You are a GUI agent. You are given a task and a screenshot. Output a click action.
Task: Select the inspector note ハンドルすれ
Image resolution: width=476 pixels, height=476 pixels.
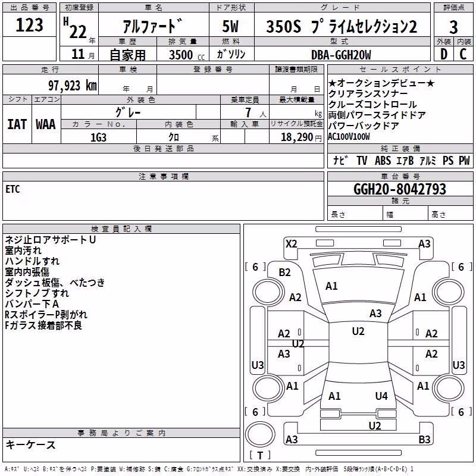coord(33,261)
